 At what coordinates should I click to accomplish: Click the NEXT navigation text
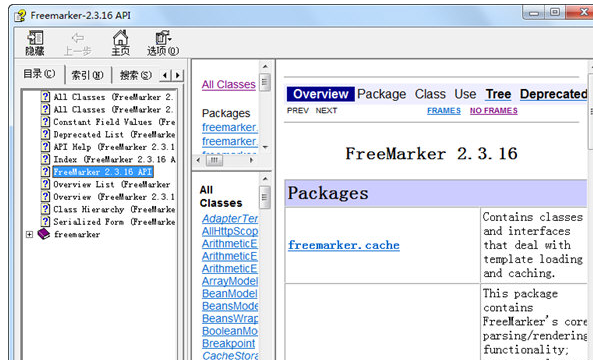[326, 111]
